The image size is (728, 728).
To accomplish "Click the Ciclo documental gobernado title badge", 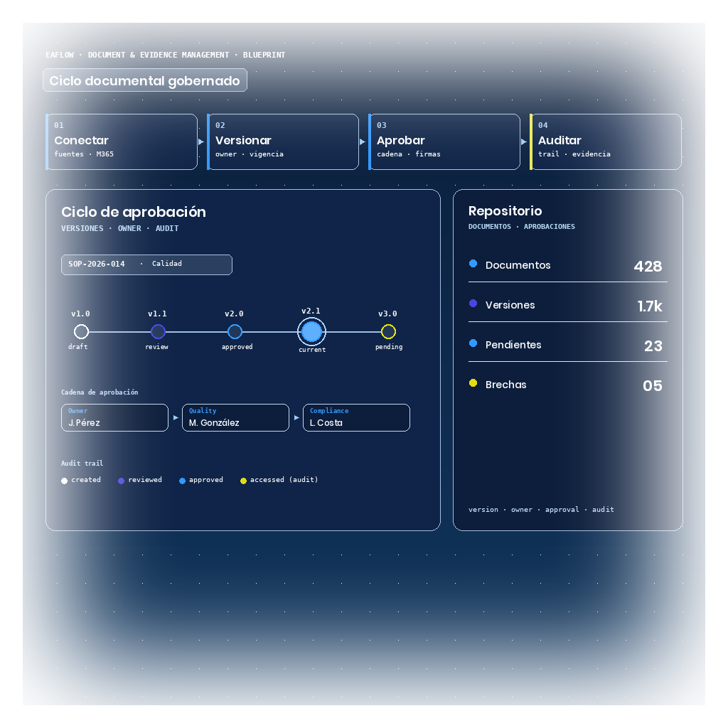I will 145,80.
